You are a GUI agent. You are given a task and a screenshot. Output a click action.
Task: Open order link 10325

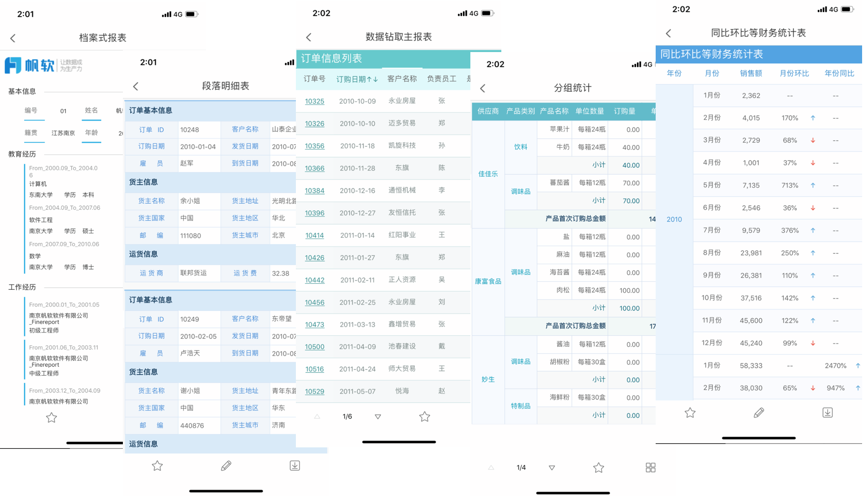[x=315, y=101]
